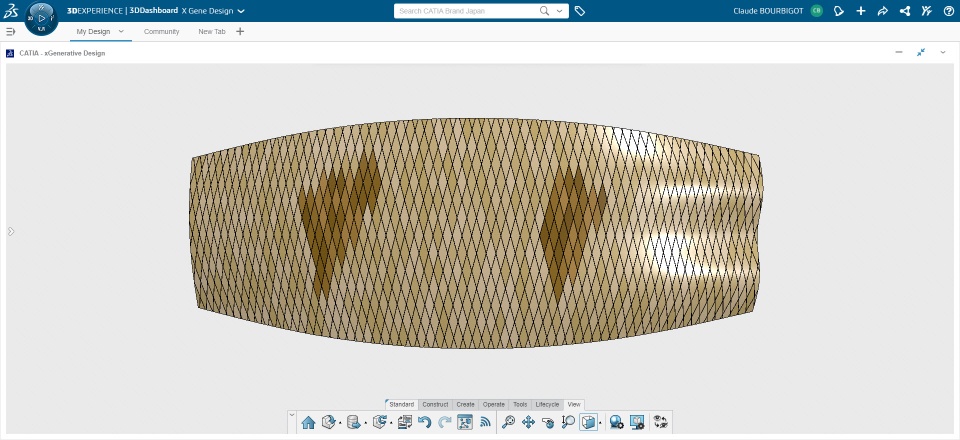Open the search scope dropdown arrow
Viewport: 960px width, 440px height.
point(560,11)
